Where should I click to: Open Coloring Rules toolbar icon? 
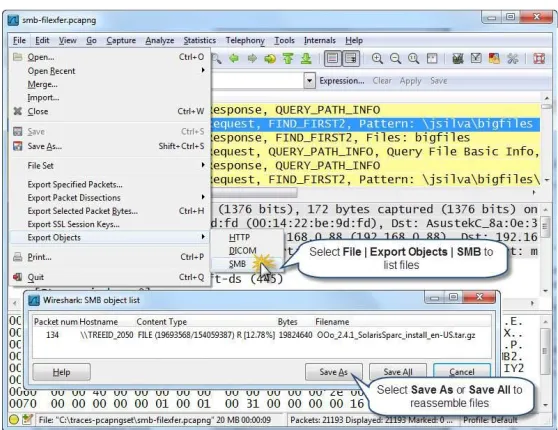(494, 58)
